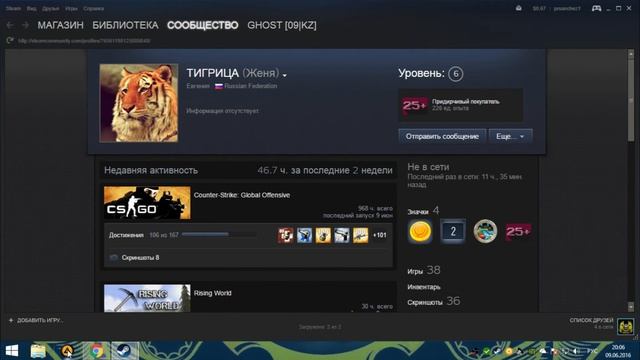Open the account name menu
Image resolution: width=640 pixels, height=360 pixels.
click(x=567, y=8)
